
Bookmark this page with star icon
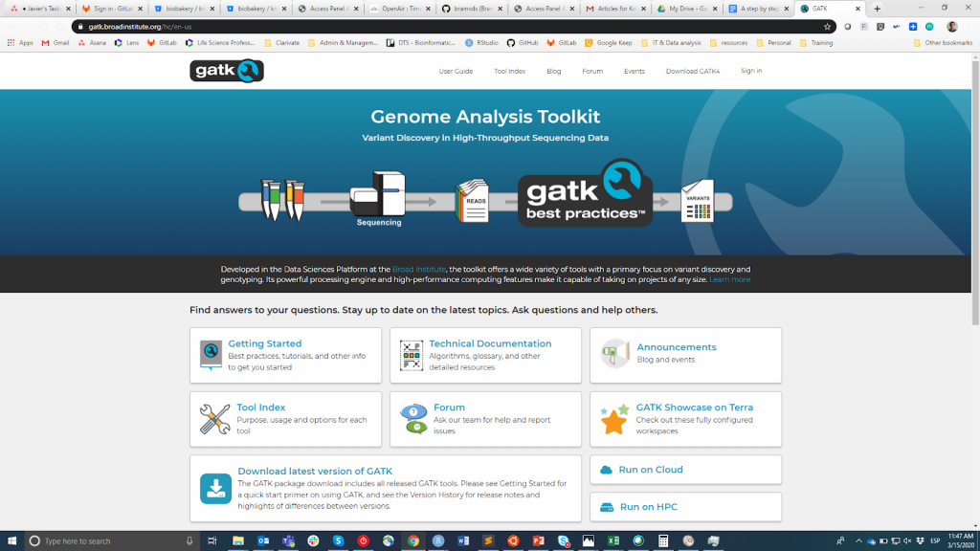pos(827,27)
